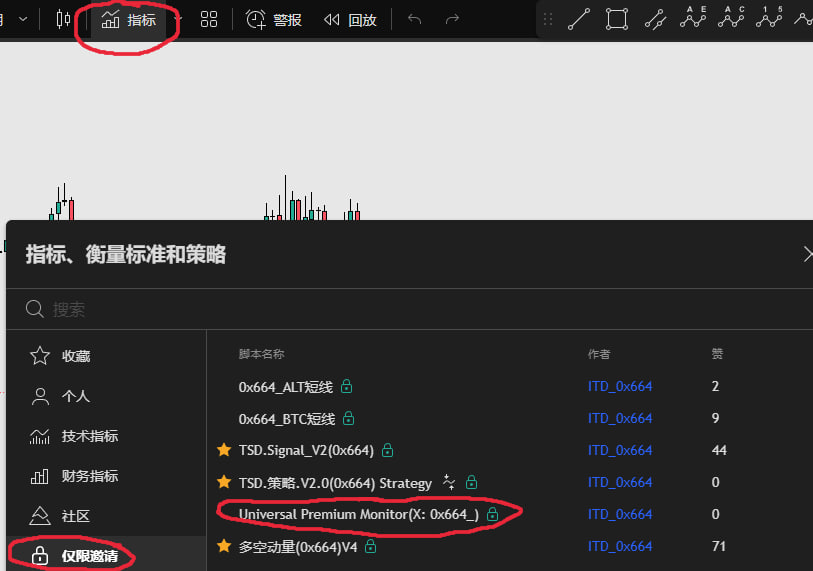Open author ITD_0x664 for TSD.策略 Strategy

[620, 482]
